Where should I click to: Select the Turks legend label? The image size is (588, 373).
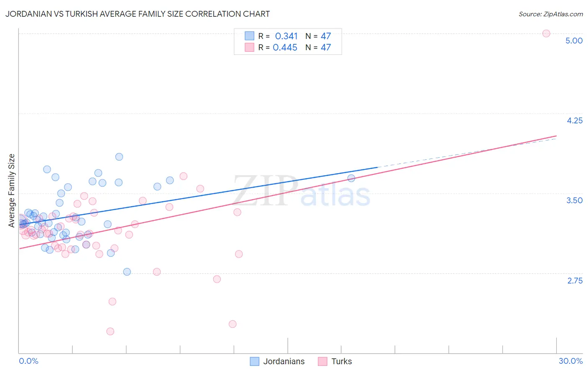tap(342, 361)
